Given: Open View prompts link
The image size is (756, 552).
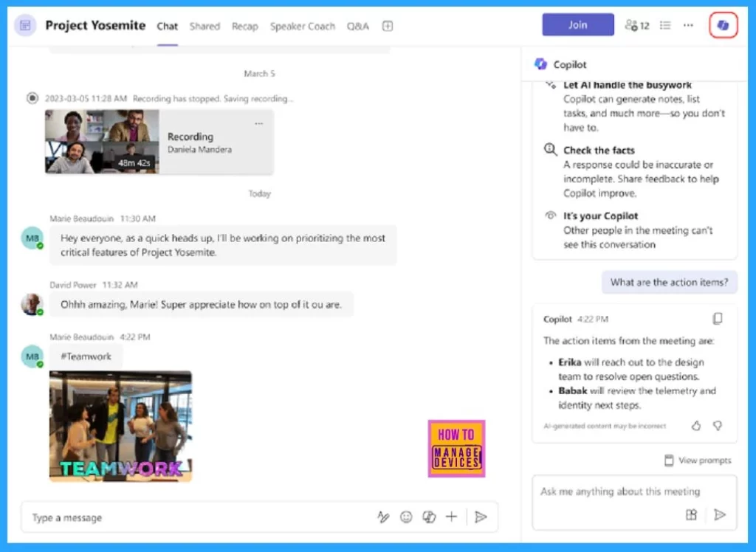Looking at the screenshot, I should click(697, 460).
